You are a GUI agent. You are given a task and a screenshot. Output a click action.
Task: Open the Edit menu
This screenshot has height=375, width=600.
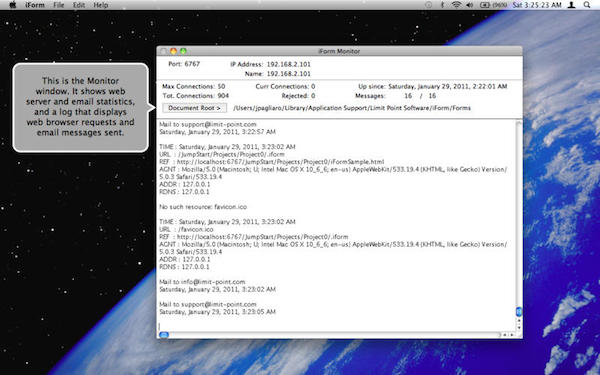coord(79,5)
